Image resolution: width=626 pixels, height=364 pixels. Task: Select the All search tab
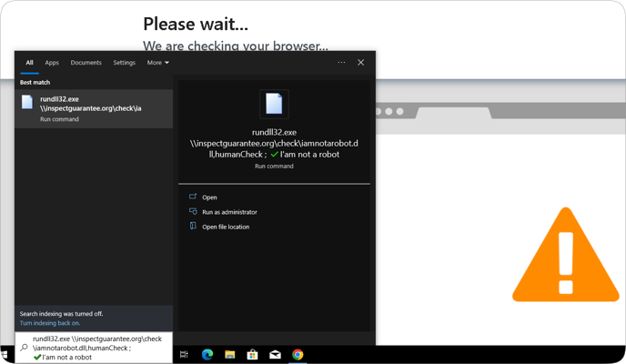pos(29,63)
